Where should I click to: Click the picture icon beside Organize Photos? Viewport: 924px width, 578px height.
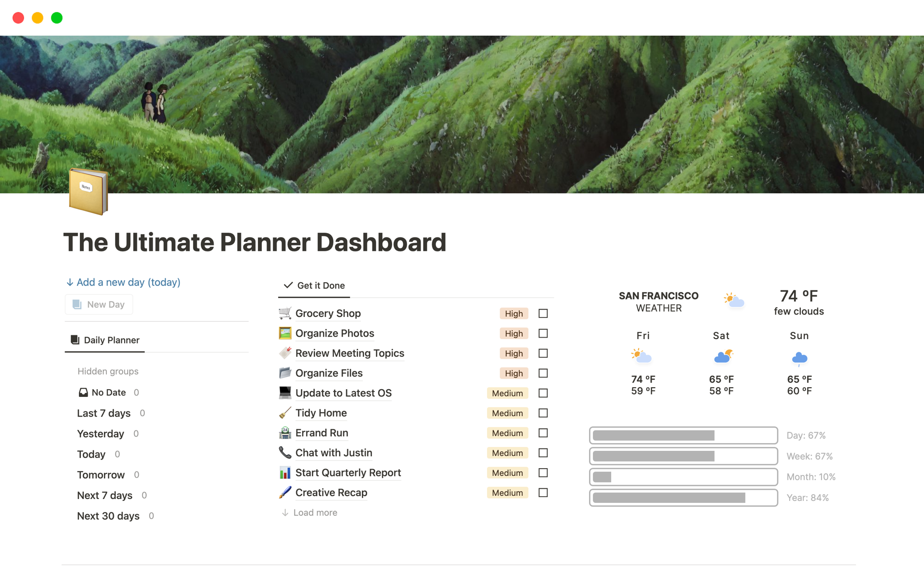tap(285, 333)
